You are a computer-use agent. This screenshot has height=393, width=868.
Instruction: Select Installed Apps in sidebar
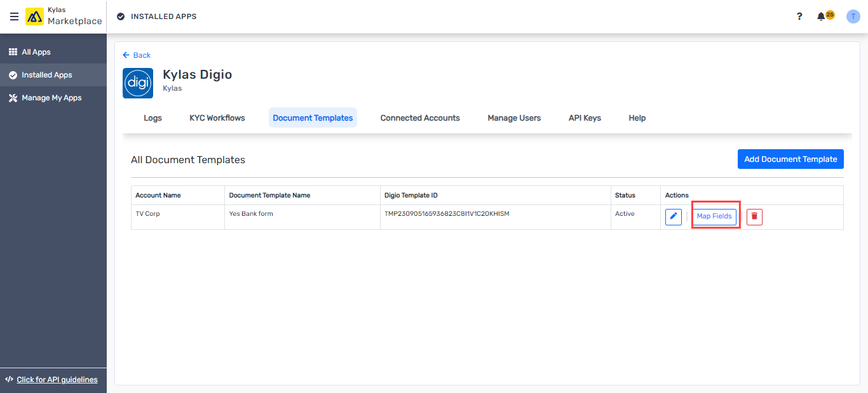pyautogui.click(x=46, y=75)
